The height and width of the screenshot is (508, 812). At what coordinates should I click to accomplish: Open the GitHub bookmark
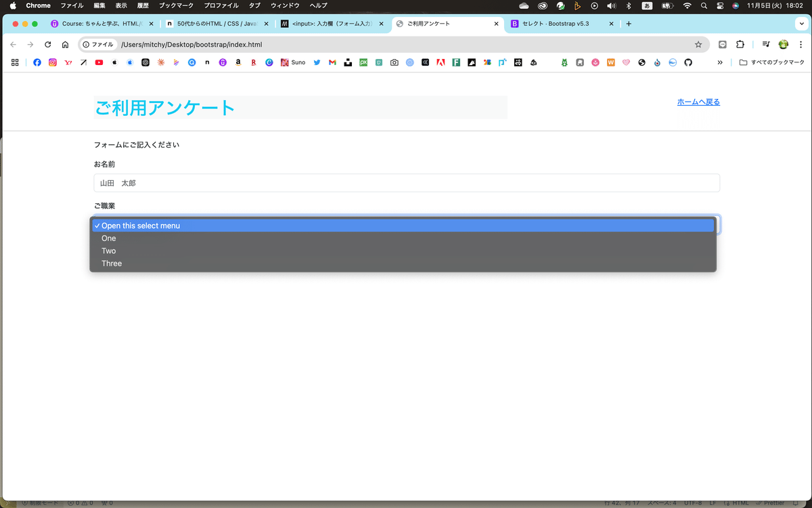(x=688, y=62)
